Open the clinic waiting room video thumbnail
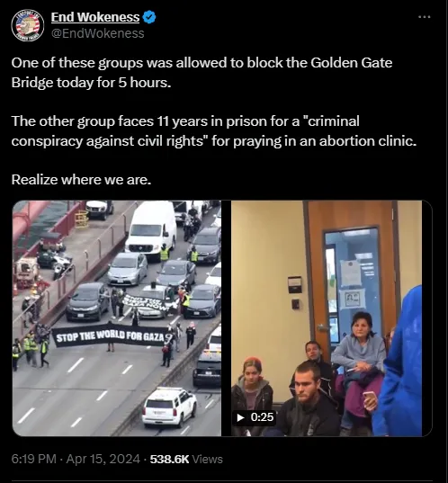Viewport: 448px width, 483px height. 327,318
